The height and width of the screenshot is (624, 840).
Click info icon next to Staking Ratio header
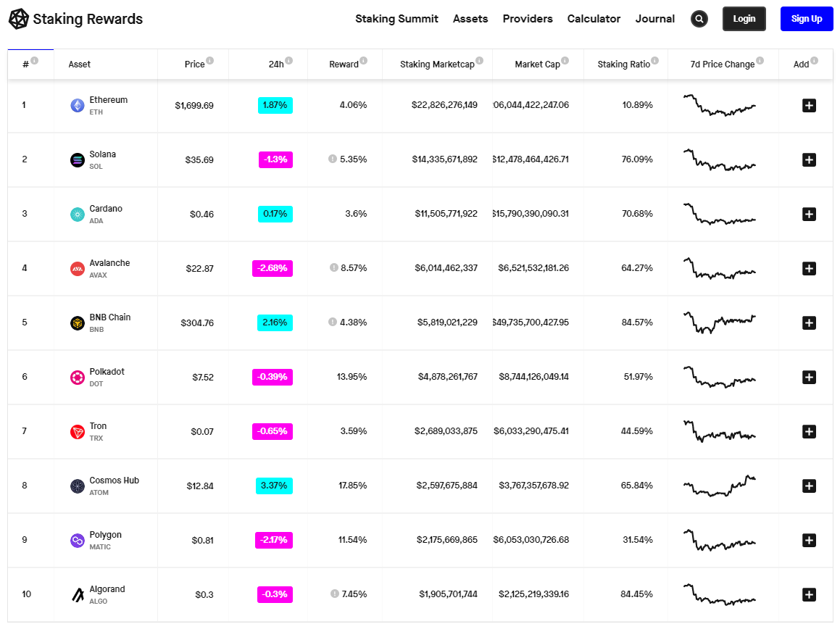tap(654, 61)
